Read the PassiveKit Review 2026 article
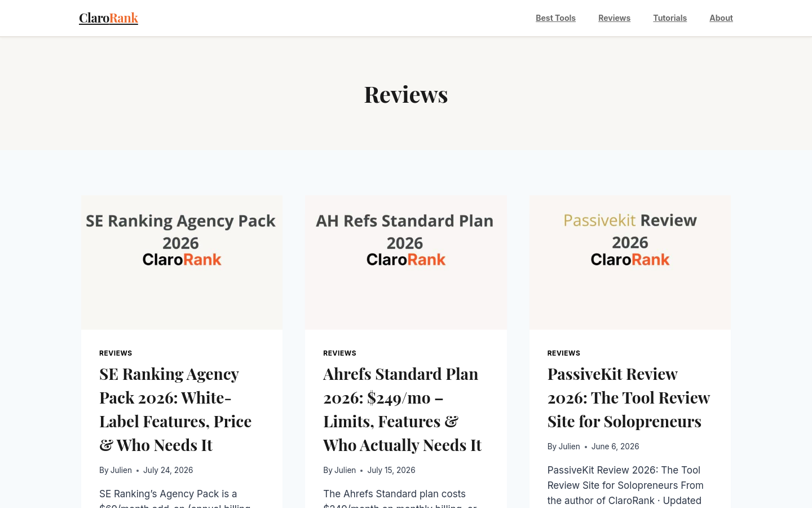 point(629,397)
